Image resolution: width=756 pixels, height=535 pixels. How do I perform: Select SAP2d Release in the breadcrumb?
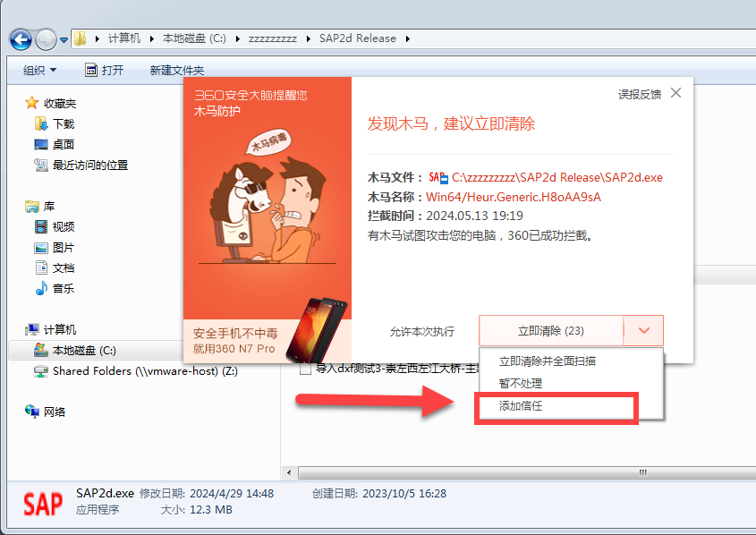coord(358,38)
